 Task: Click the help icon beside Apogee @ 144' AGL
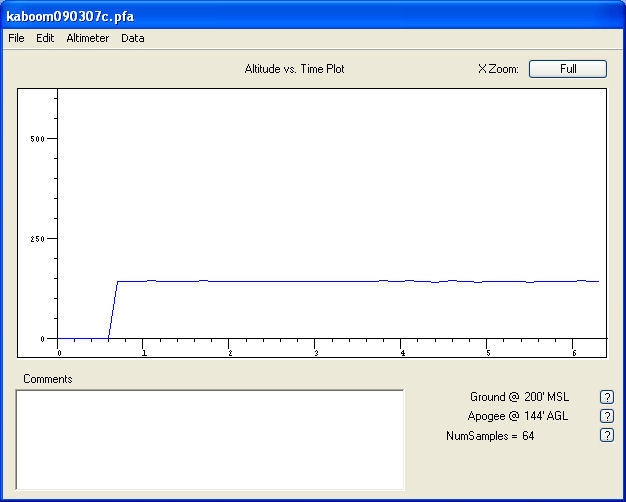click(607, 416)
